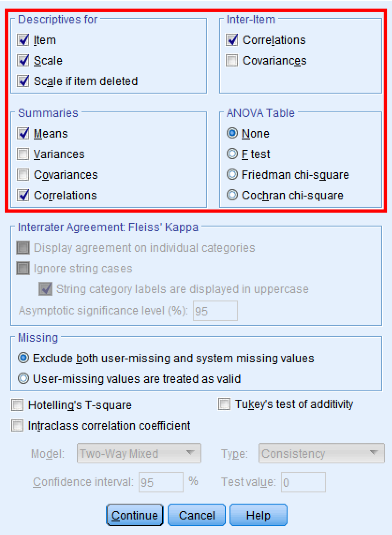Check Tukey's test of additivity

click(x=224, y=404)
